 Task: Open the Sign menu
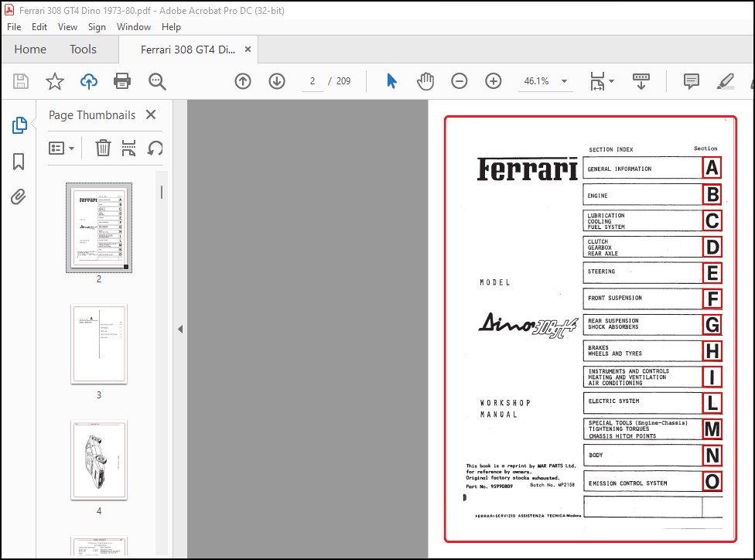pos(97,27)
